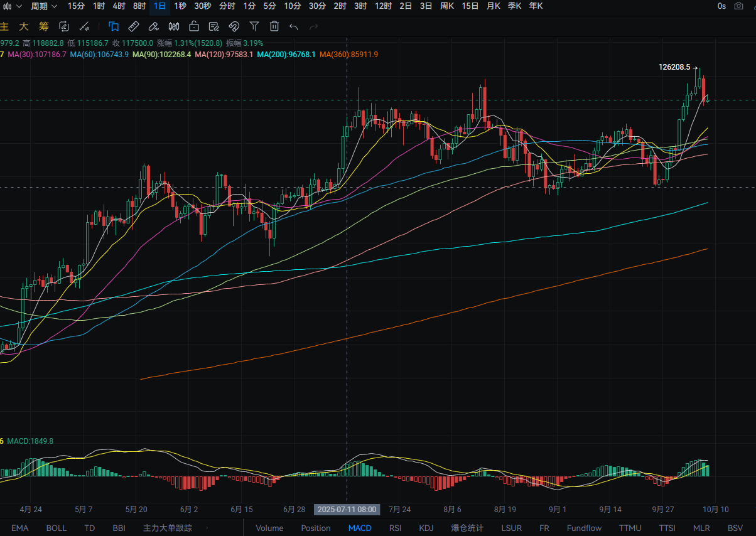Image resolution: width=756 pixels, height=536 pixels.
Task: Select the KDJ indicator tab
Action: tap(426, 528)
